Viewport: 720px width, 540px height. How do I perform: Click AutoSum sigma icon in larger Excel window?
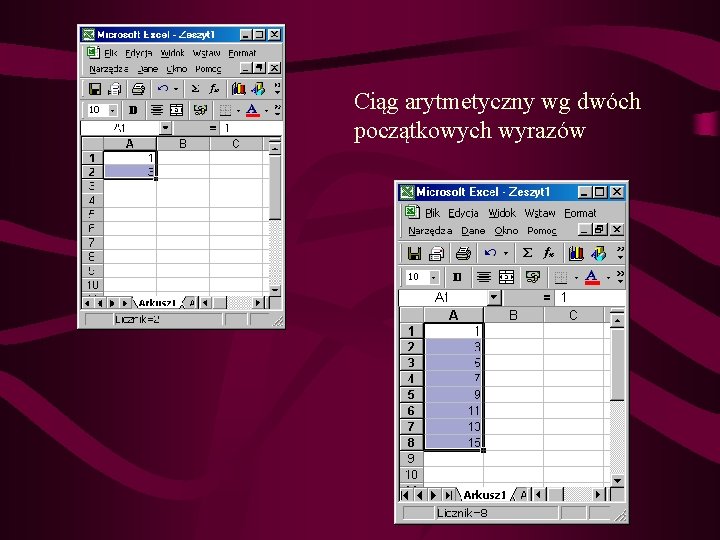click(x=527, y=253)
